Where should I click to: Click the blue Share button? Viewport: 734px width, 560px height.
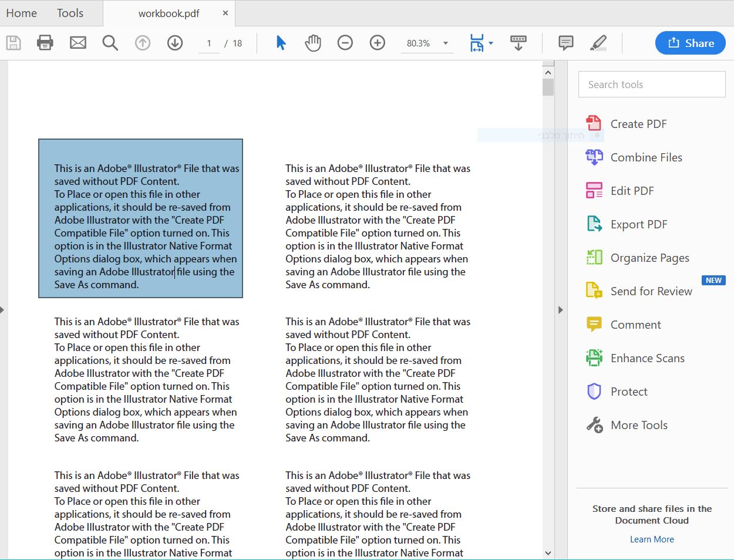point(690,43)
